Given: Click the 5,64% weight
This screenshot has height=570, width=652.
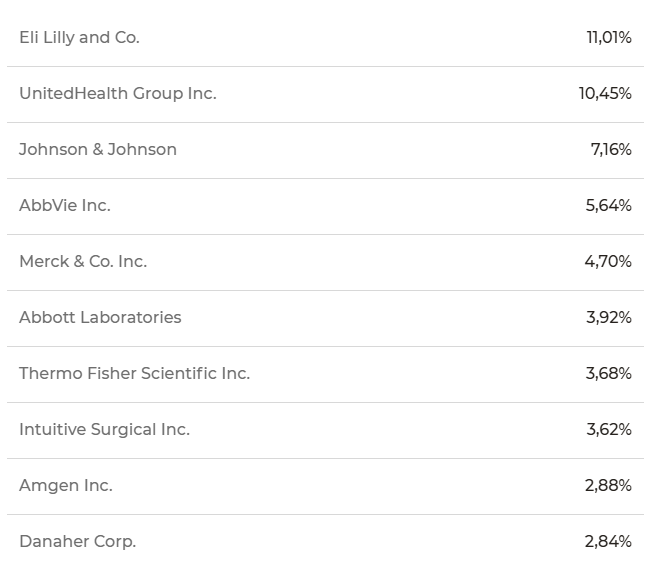Looking at the screenshot, I should [x=609, y=205].
